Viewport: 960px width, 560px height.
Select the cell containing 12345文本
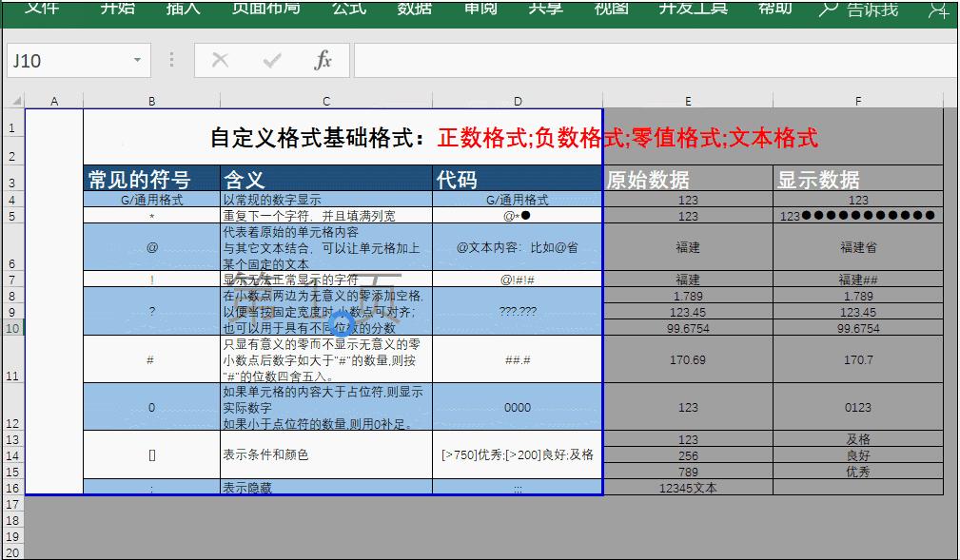[688, 488]
